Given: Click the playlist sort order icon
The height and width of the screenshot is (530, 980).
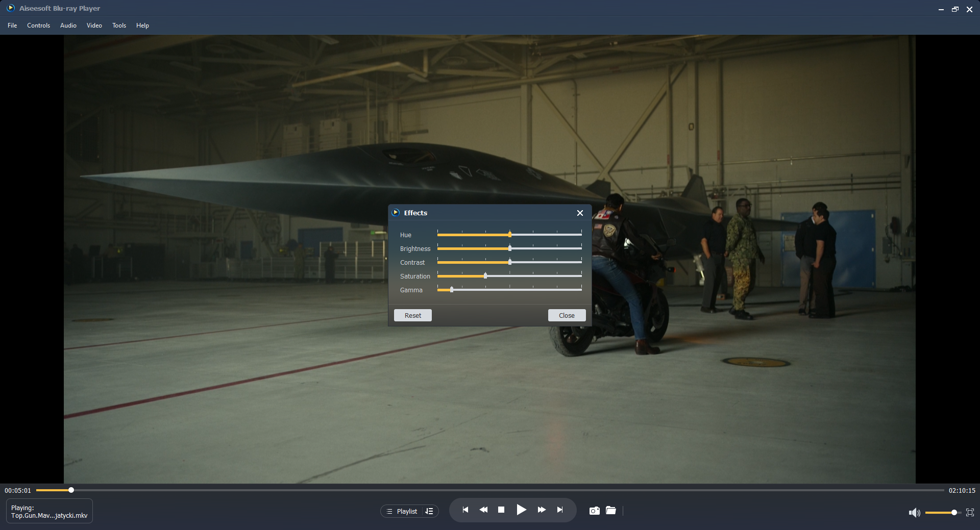Looking at the screenshot, I should pyautogui.click(x=429, y=511).
